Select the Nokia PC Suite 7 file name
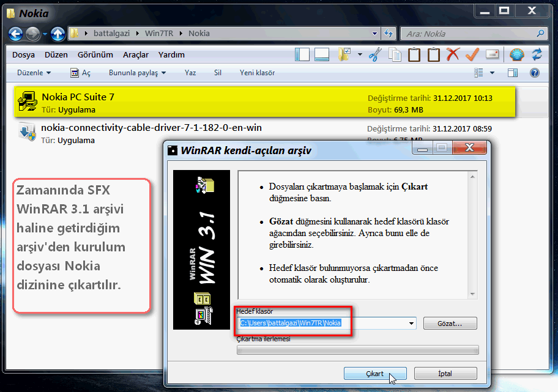The width and height of the screenshot is (558, 392). coord(78,97)
